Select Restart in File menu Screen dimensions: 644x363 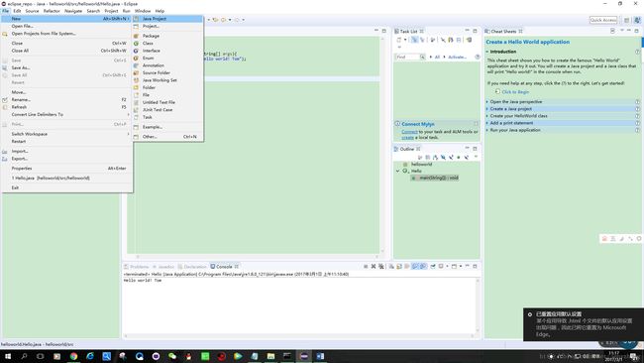coord(66,142)
